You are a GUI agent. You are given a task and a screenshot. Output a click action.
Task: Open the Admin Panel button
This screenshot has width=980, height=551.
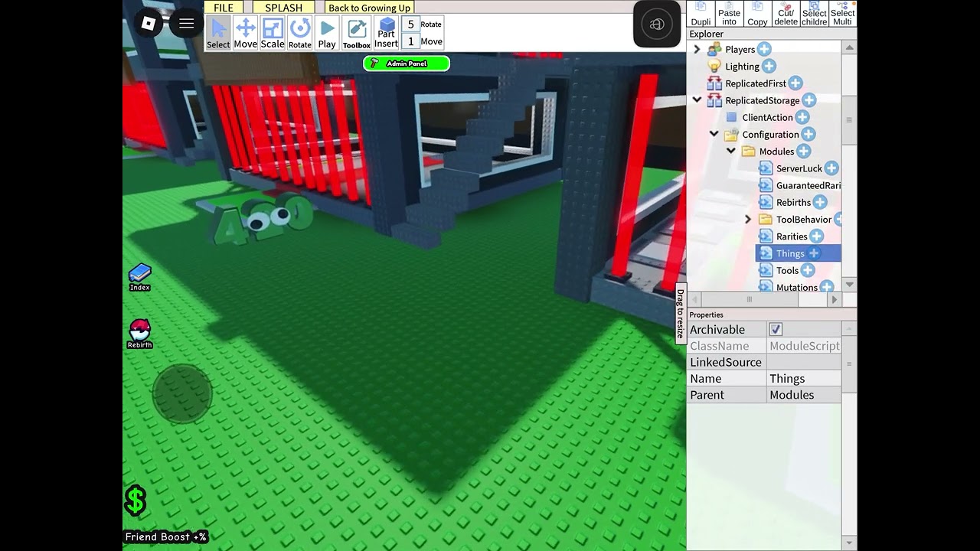pos(407,64)
